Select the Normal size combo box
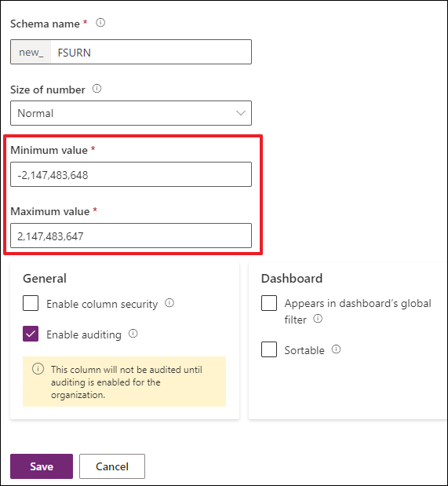448x486 pixels. pos(131,113)
